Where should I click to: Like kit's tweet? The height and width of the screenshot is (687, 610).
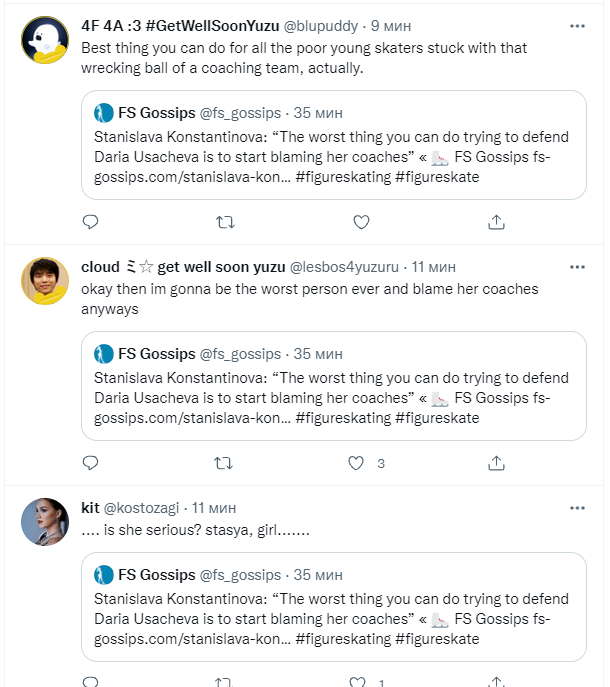(356, 683)
